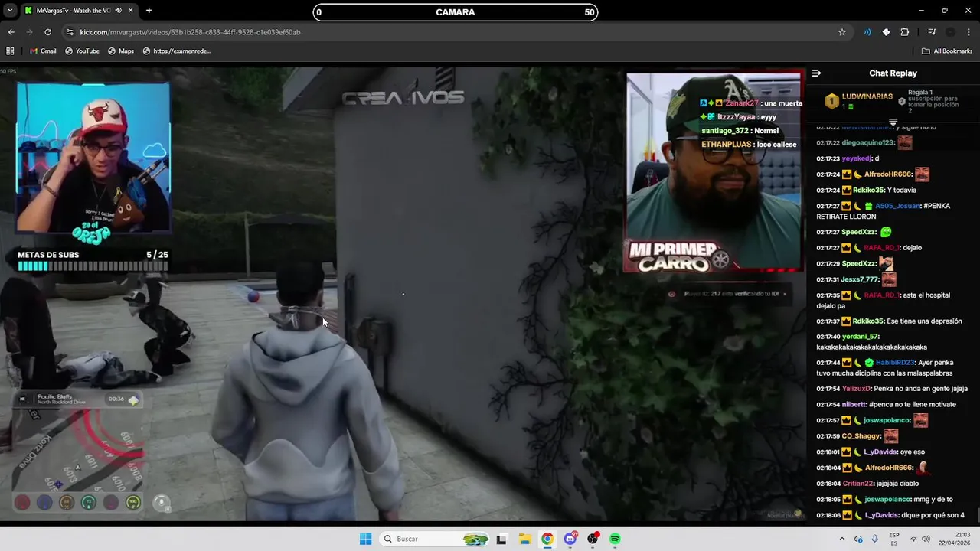Click the blue sound-wave extension icon
This screenshot has height=551, width=980.
tap(867, 32)
